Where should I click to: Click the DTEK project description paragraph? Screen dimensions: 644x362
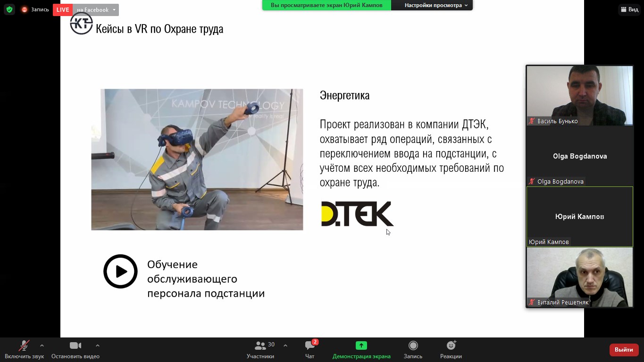point(412,154)
